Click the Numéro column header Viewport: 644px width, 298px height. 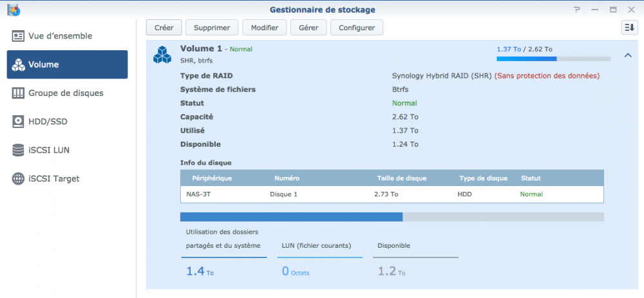click(287, 178)
